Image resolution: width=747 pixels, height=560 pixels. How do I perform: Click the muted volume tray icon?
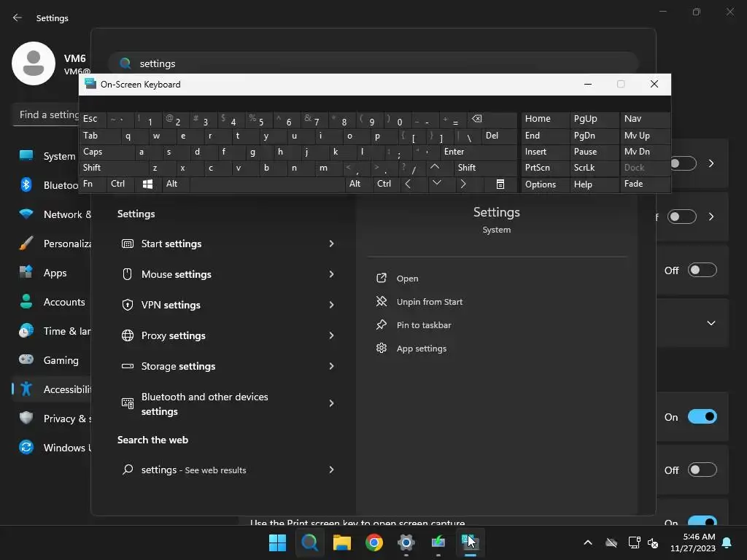[x=653, y=542]
